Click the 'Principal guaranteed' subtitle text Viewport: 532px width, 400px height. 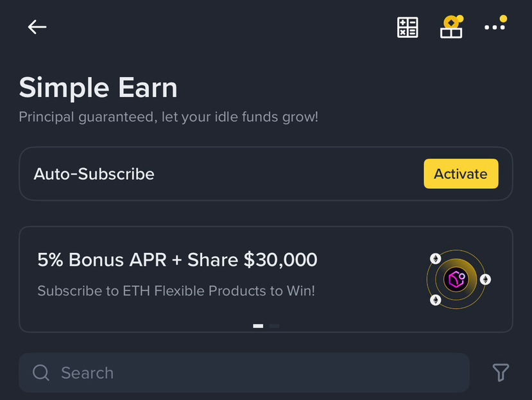(x=168, y=117)
